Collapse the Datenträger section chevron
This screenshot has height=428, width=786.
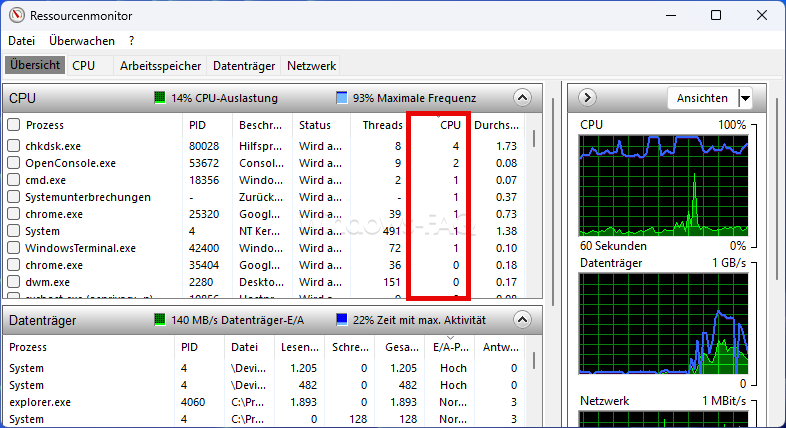(x=522, y=320)
